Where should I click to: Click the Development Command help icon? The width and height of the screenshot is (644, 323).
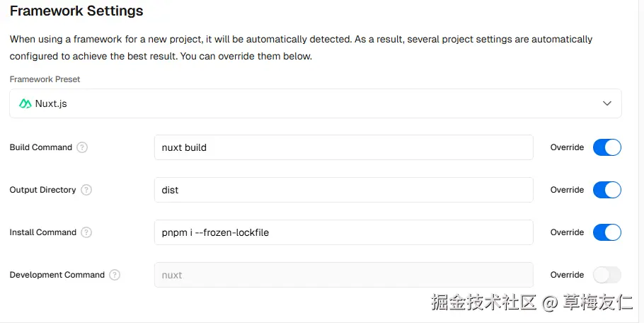(x=115, y=275)
